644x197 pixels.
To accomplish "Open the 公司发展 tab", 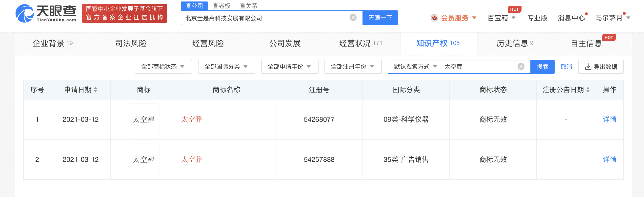I will click(x=285, y=43).
